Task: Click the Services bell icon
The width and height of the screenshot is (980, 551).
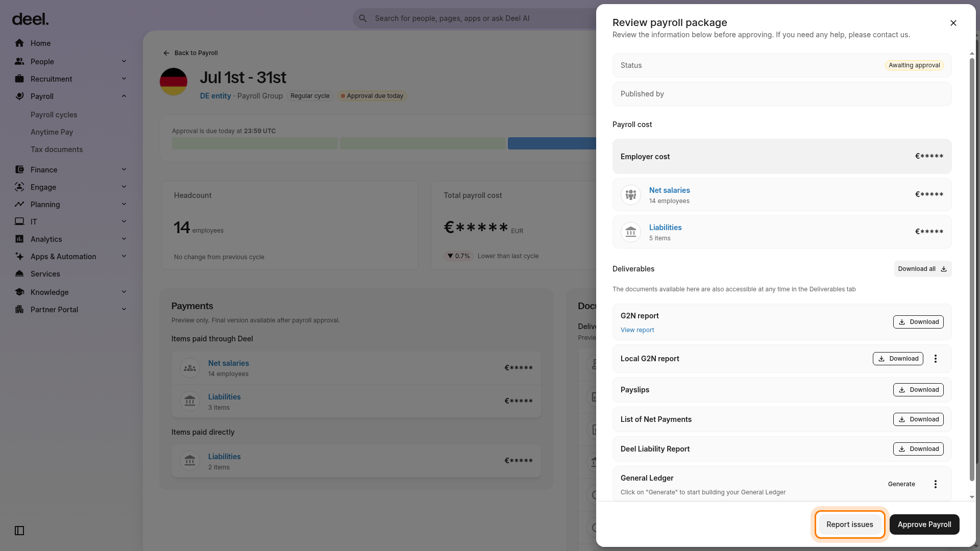Action: [19, 274]
